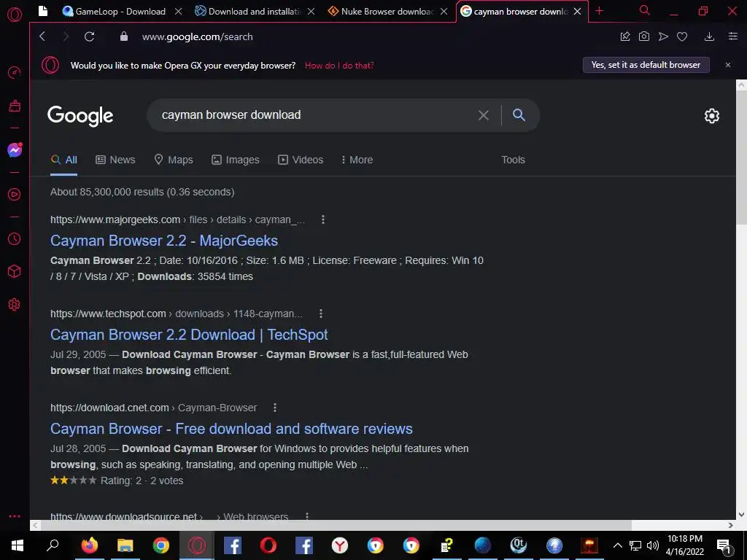Open Cayman Browser 2.2 - MajorGeeks link
747x560 pixels.
(164, 241)
